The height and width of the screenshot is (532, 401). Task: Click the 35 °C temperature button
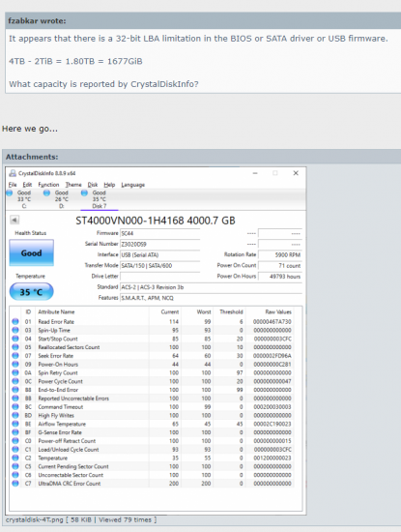point(31,292)
